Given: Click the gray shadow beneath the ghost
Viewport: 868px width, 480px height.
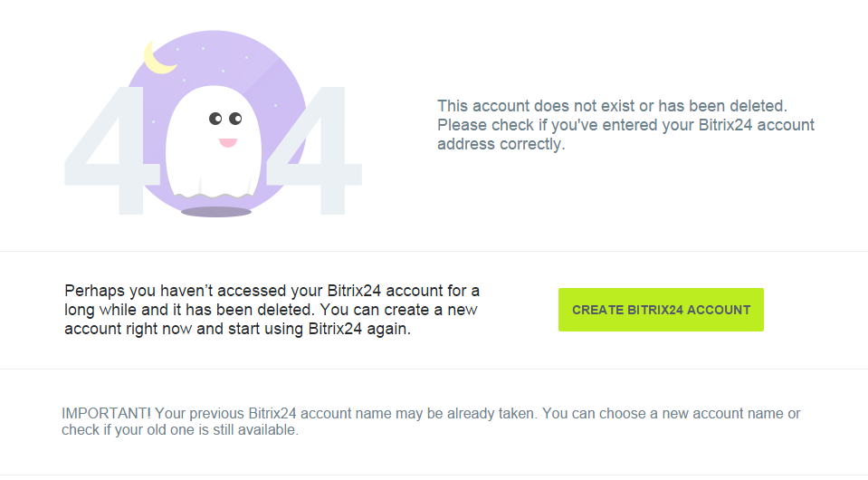Looking at the screenshot, I should [x=216, y=212].
